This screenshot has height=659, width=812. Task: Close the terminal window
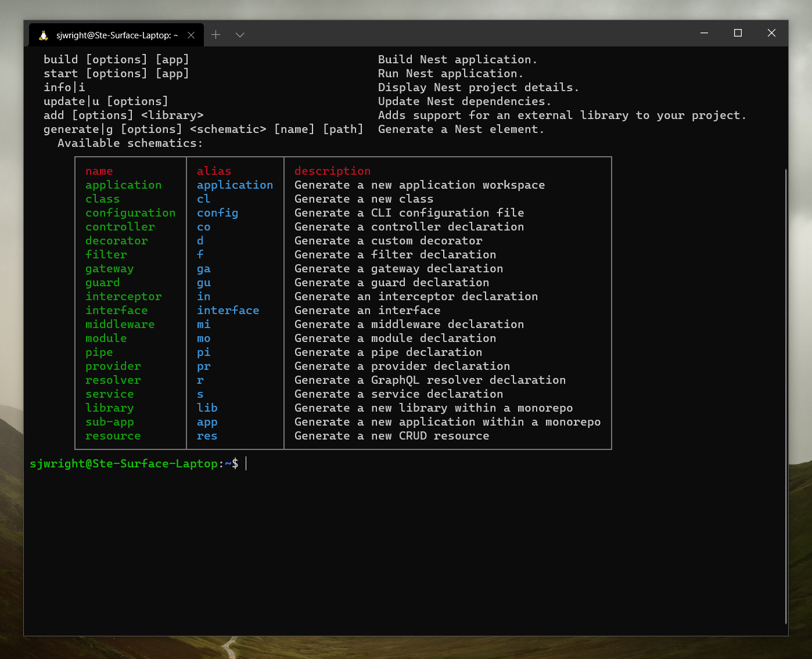pos(771,33)
